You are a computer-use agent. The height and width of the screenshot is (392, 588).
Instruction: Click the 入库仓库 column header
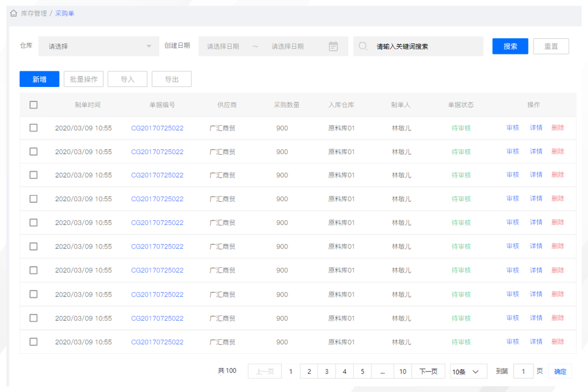point(341,105)
